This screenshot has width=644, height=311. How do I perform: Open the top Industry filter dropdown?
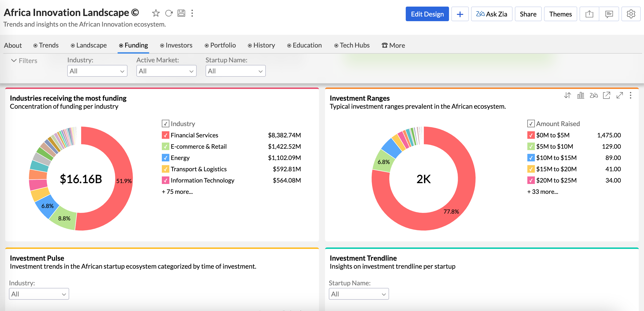pos(97,71)
